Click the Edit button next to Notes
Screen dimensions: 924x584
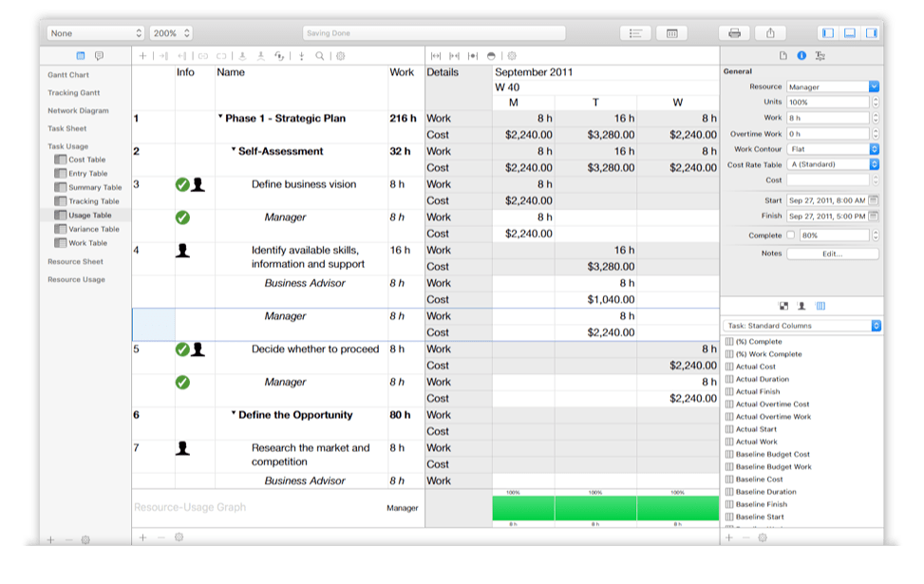pyautogui.click(x=832, y=252)
